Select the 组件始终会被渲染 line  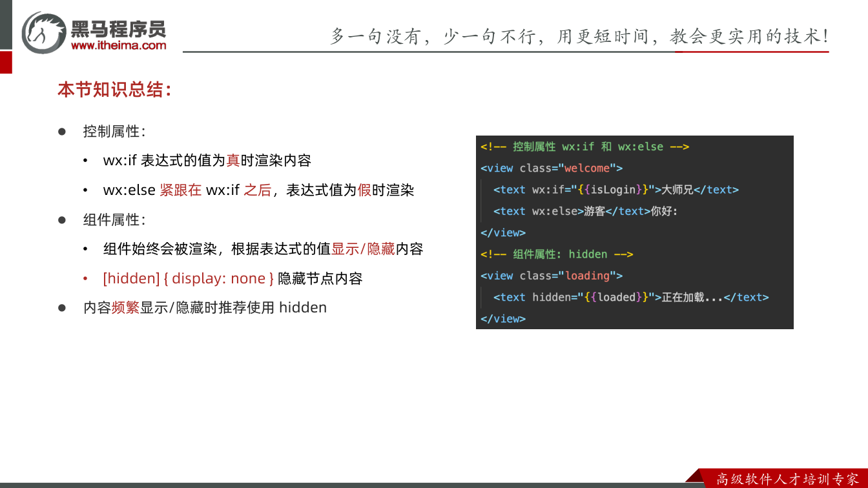click(x=263, y=249)
